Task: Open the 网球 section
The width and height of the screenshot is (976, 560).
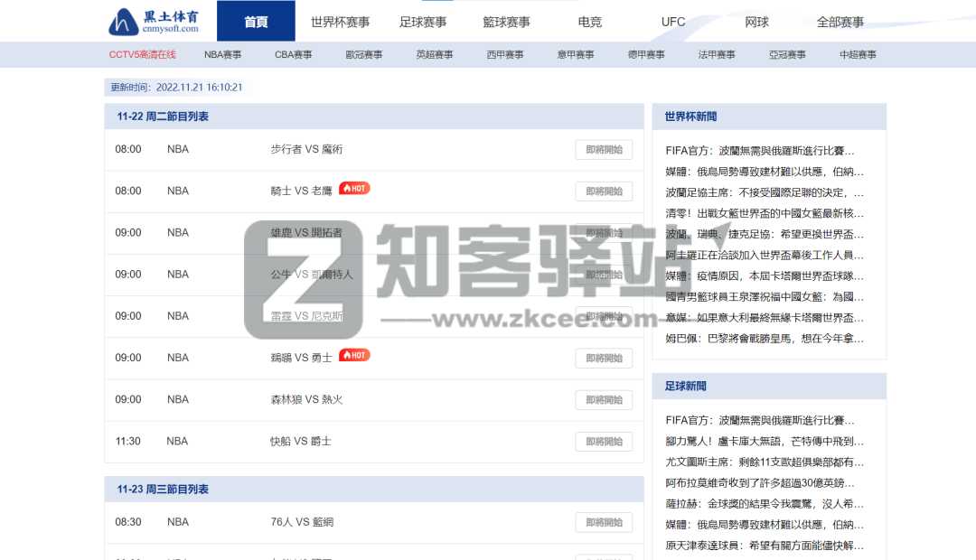Action: pyautogui.click(x=755, y=22)
